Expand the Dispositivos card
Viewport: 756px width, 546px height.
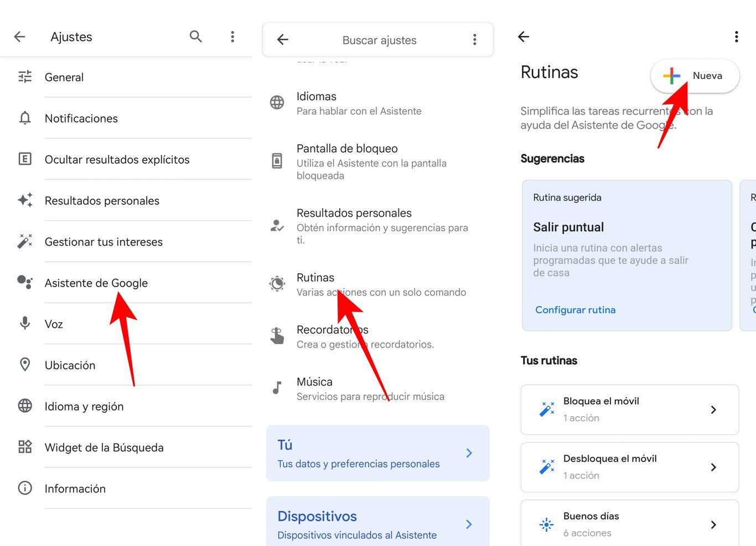(x=378, y=521)
